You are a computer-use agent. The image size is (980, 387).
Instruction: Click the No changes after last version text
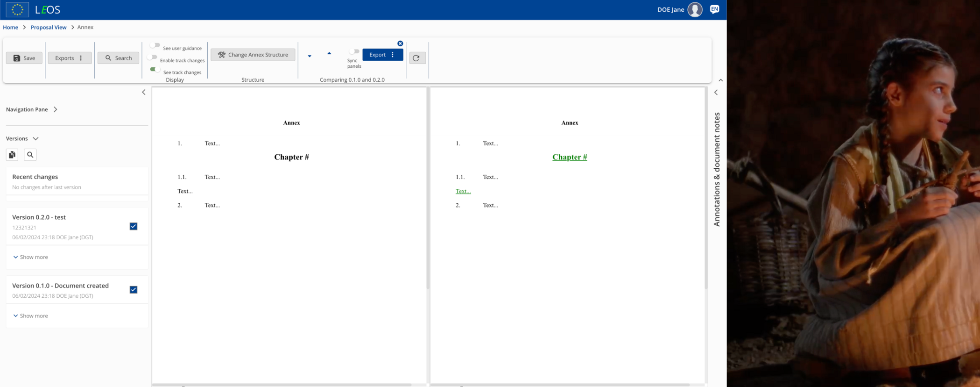tap(47, 187)
